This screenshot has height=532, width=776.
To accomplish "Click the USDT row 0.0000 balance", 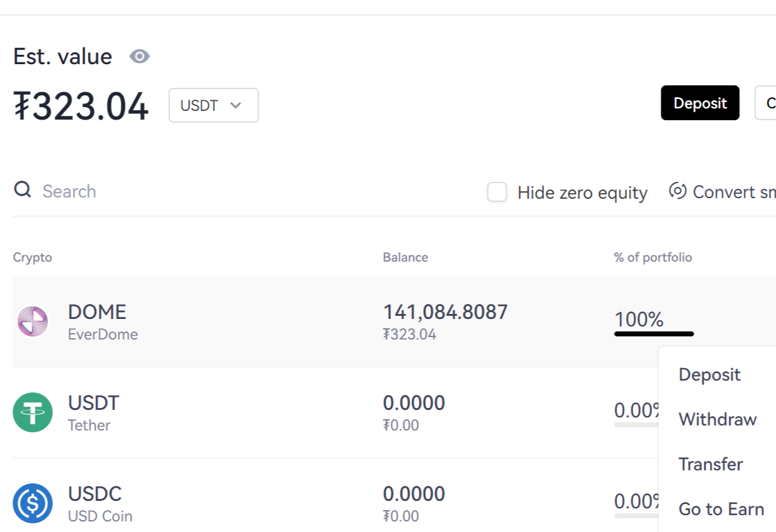I will coord(414,402).
